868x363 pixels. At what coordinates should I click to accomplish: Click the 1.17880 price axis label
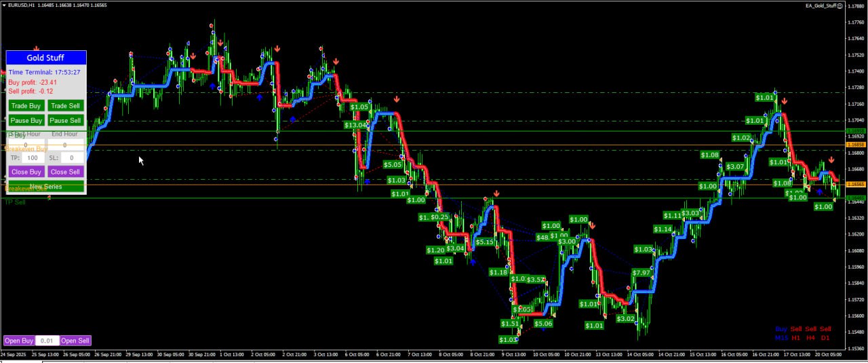856,6
